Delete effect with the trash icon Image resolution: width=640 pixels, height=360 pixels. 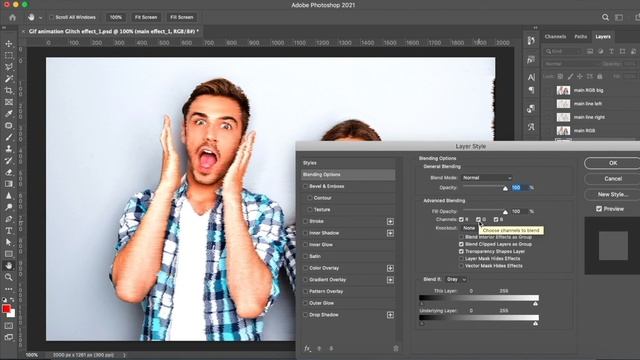[396, 348]
